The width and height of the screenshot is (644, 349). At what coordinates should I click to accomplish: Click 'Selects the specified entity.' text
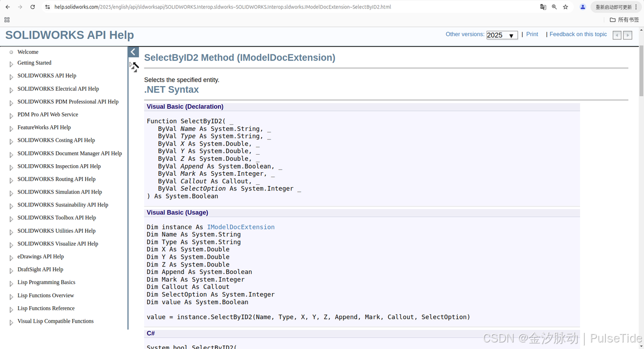(182, 80)
